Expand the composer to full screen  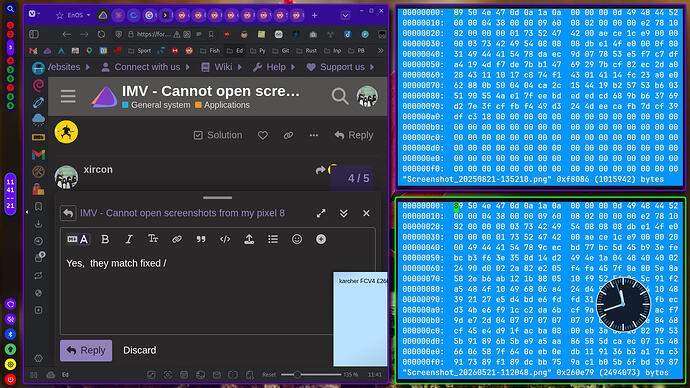(x=321, y=213)
